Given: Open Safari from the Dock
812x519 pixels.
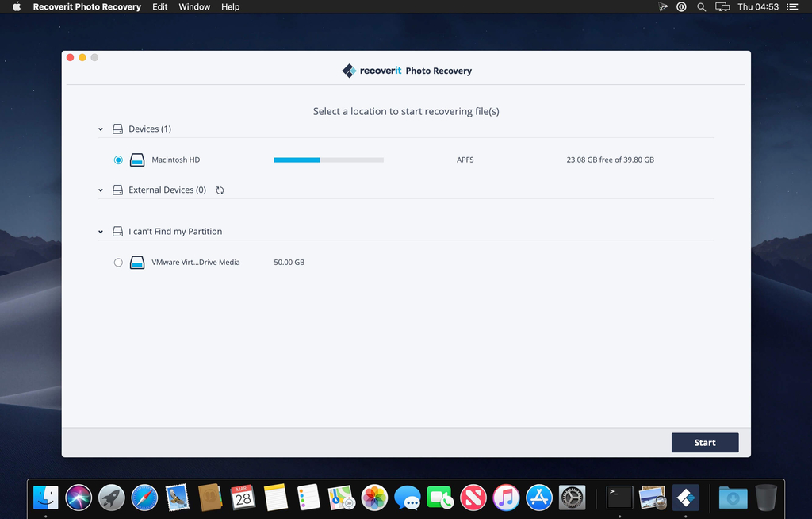Looking at the screenshot, I should (x=144, y=498).
